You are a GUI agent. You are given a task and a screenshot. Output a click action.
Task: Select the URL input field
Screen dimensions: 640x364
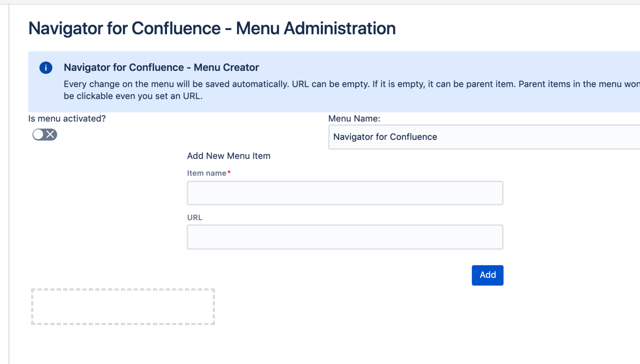coord(345,237)
